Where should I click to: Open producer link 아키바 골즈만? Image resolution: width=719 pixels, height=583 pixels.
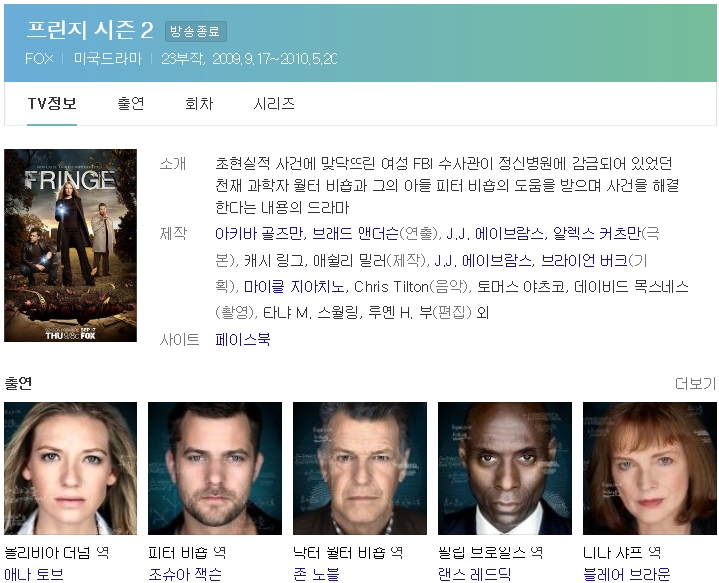pos(259,233)
